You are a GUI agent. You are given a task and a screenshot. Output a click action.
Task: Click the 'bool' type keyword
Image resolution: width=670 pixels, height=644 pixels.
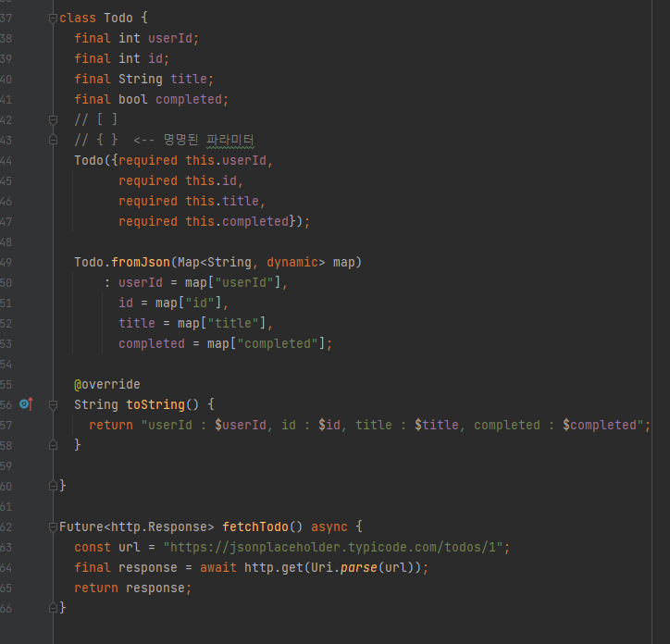(133, 100)
